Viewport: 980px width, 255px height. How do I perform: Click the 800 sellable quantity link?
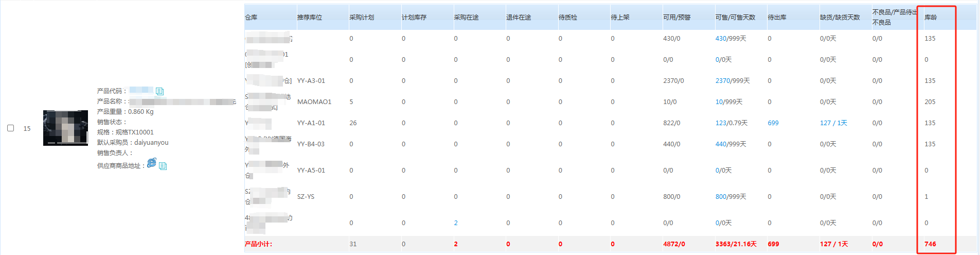721,197
